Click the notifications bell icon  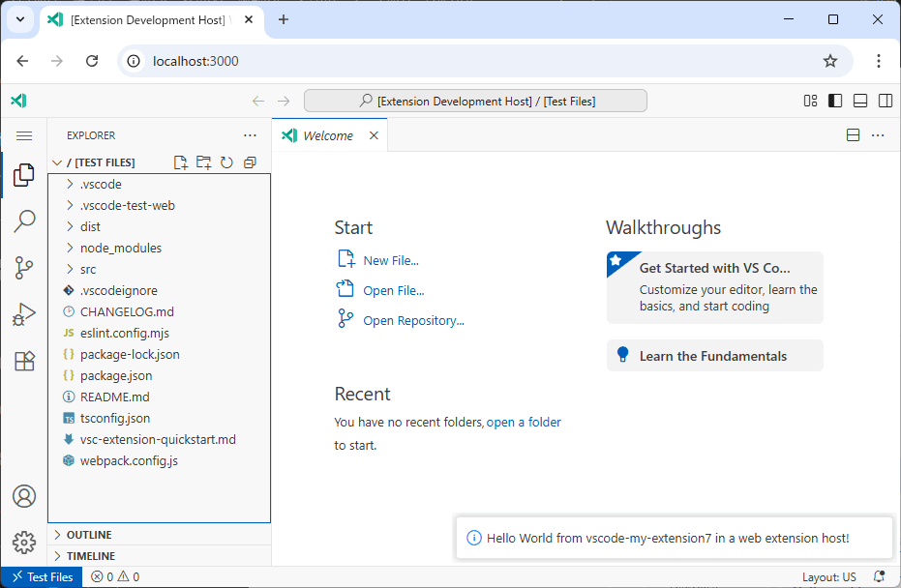coord(879,576)
